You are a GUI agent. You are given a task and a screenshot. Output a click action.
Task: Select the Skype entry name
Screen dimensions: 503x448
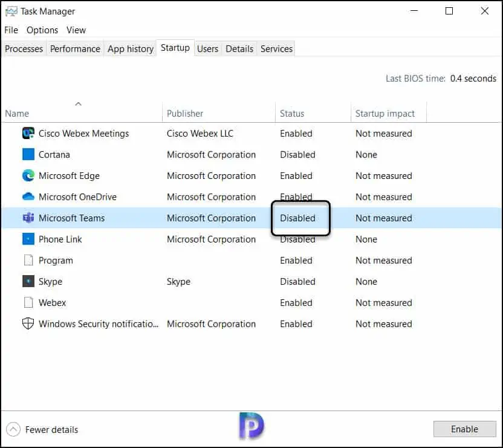pos(50,282)
